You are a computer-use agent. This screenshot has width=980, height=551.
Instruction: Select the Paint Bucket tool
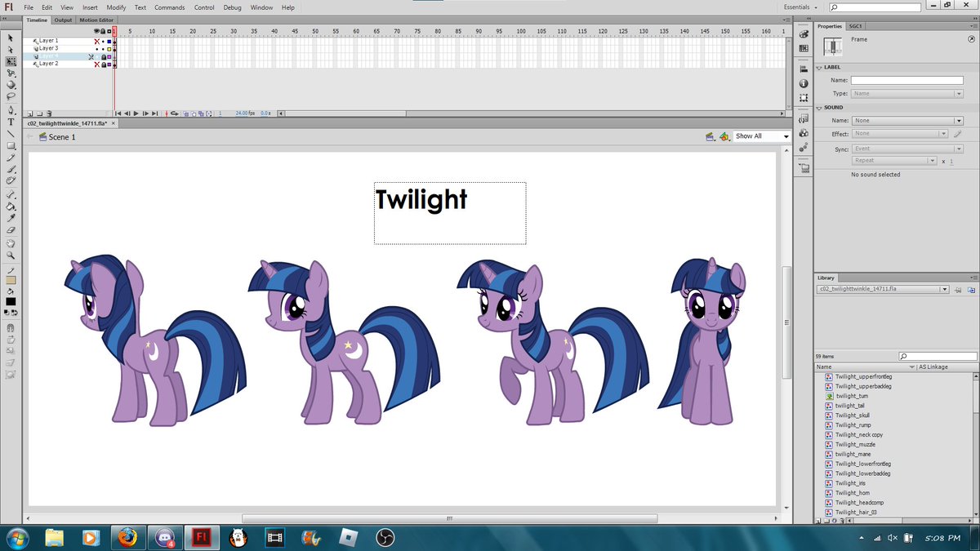[x=11, y=207]
